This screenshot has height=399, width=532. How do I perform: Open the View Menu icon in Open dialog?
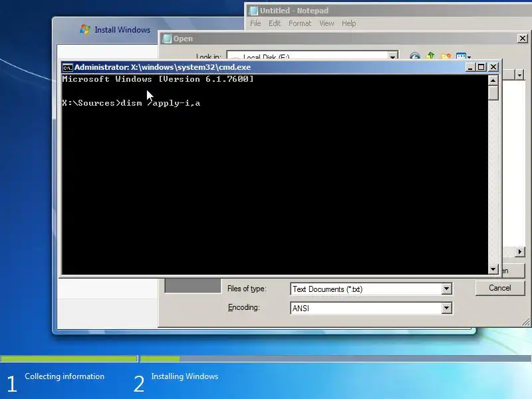[463, 56]
